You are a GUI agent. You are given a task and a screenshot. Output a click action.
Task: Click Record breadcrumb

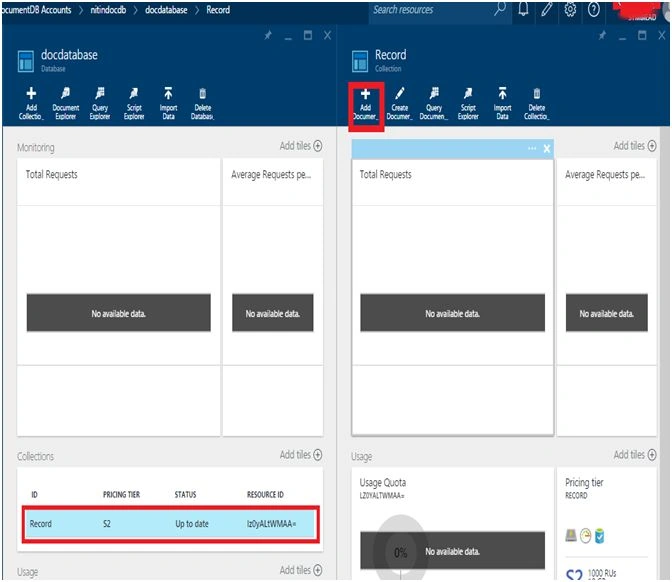218,9
